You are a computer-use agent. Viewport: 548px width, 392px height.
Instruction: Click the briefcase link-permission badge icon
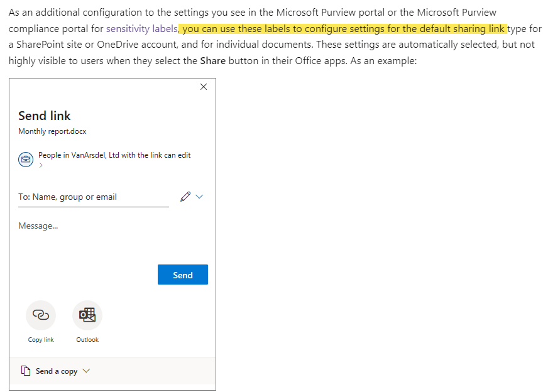[x=26, y=159]
